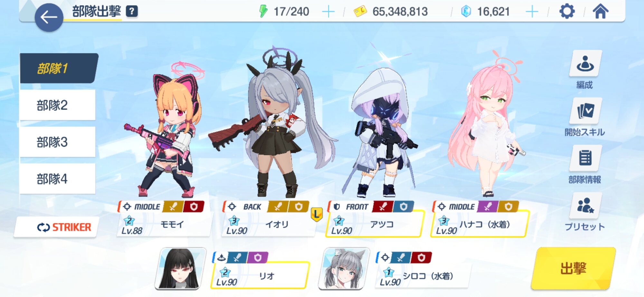
Task: Open the 編成 formation icon
Action: click(585, 63)
